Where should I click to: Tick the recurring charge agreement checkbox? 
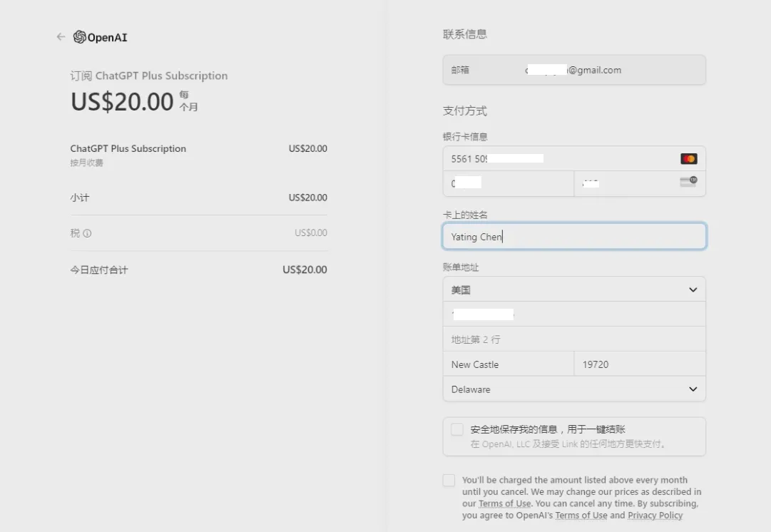point(449,481)
